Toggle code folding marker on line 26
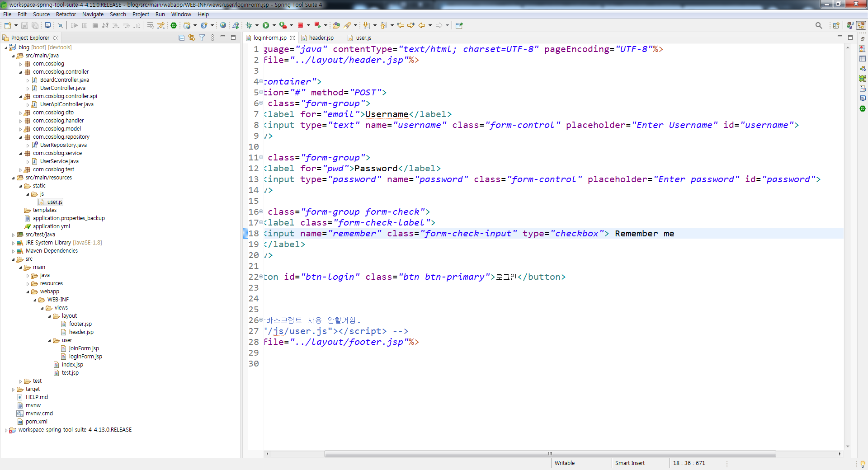The image size is (868, 470). (261, 320)
